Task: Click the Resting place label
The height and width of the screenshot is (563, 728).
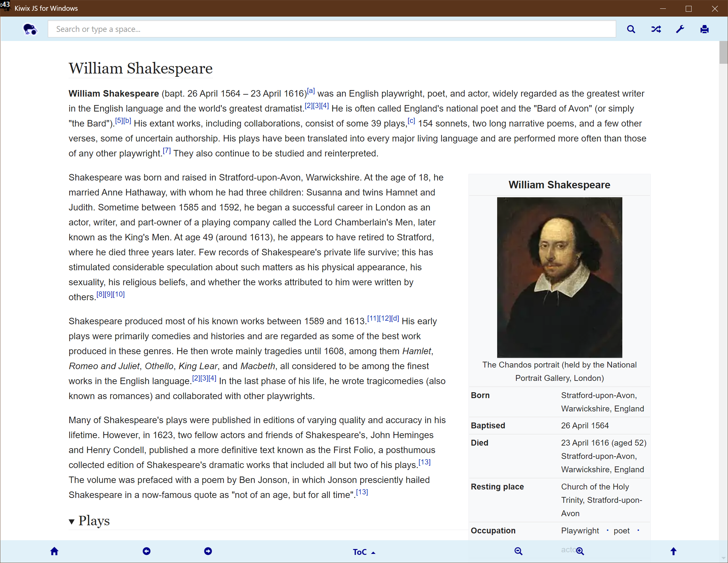Action: 497,487
